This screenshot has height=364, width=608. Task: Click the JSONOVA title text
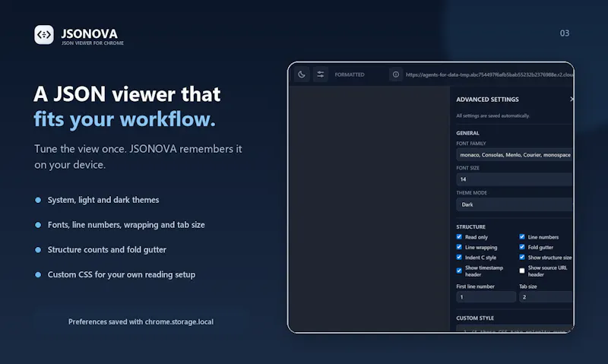[89, 33]
